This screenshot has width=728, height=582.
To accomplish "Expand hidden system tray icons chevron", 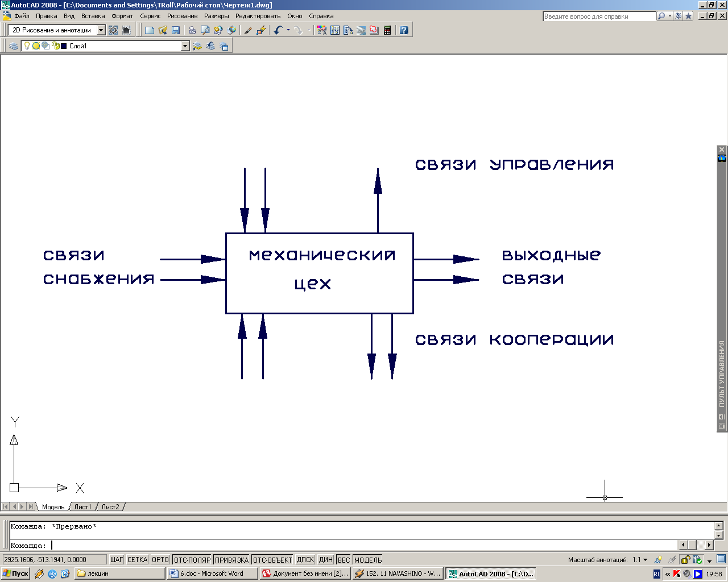I will [x=668, y=574].
